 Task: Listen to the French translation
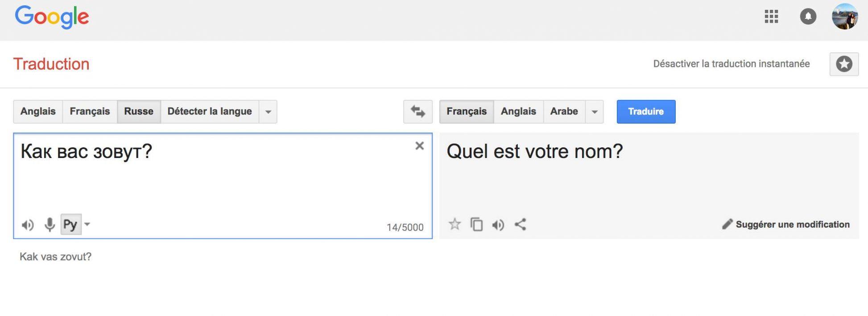pyautogui.click(x=498, y=225)
